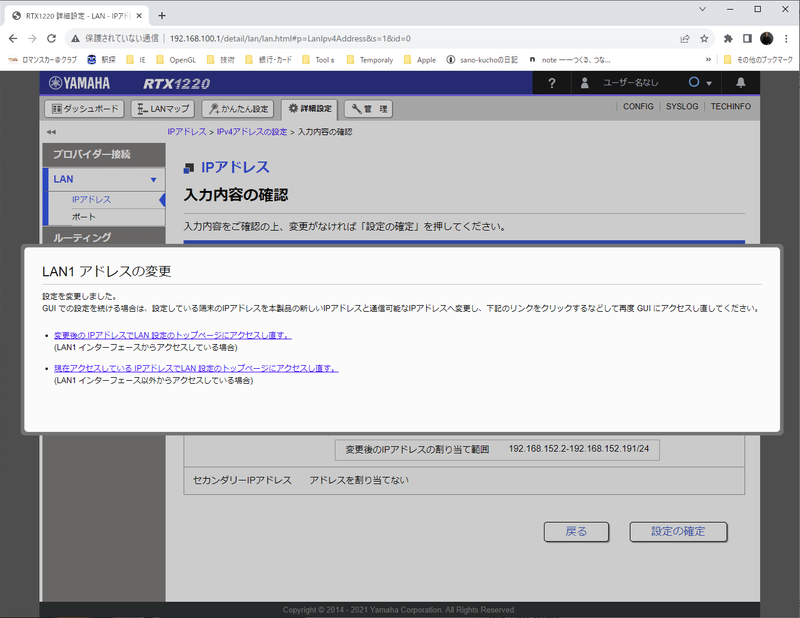Switch to the ダッシュボード tab
The width and height of the screenshot is (800, 618).
tap(85, 109)
